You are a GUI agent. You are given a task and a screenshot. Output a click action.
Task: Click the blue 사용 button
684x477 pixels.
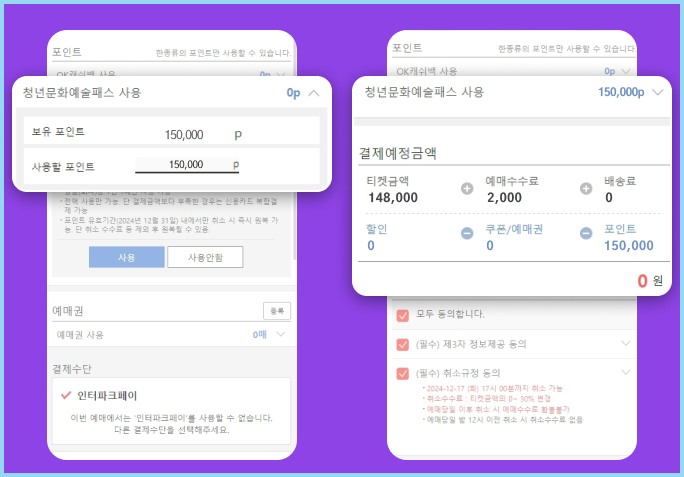[127, 257]
